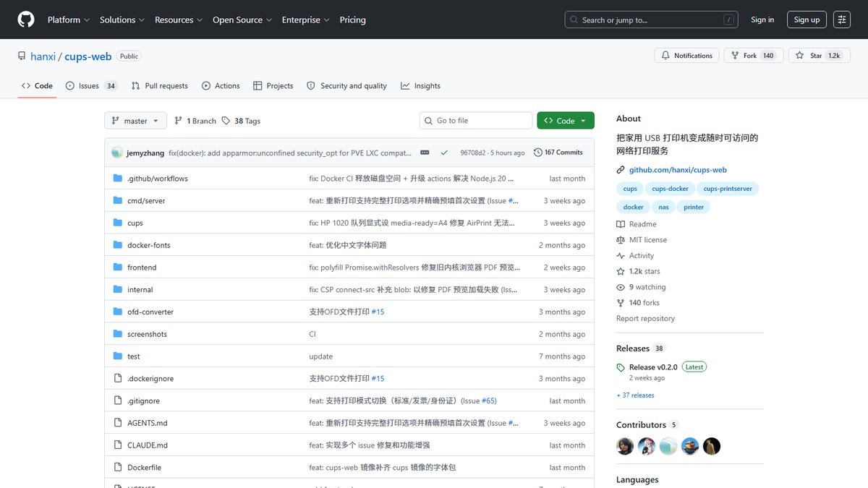Click the repository book icon beside hanxi

pyautogui.click(x=22, y=56)
